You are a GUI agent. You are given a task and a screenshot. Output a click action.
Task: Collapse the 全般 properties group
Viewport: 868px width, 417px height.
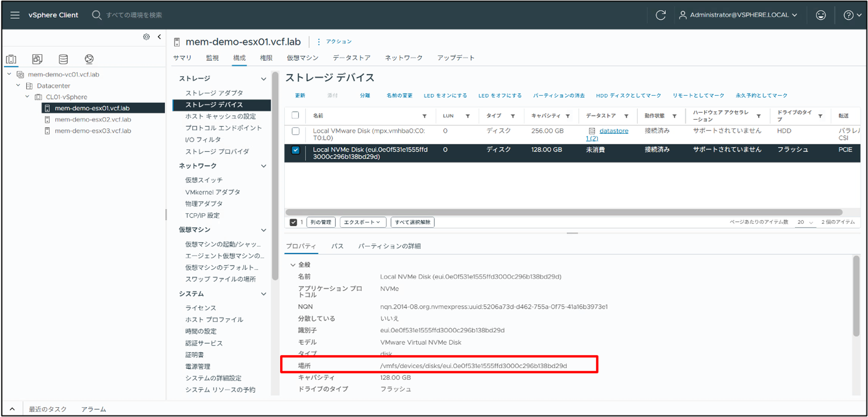point(293,265)
